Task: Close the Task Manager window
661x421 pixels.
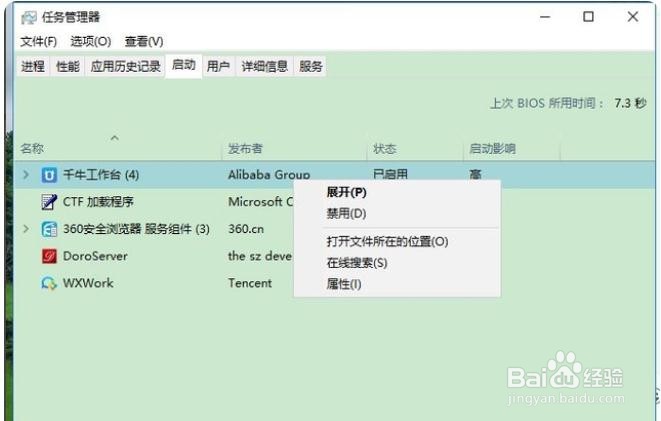Action: coord(632,17)
